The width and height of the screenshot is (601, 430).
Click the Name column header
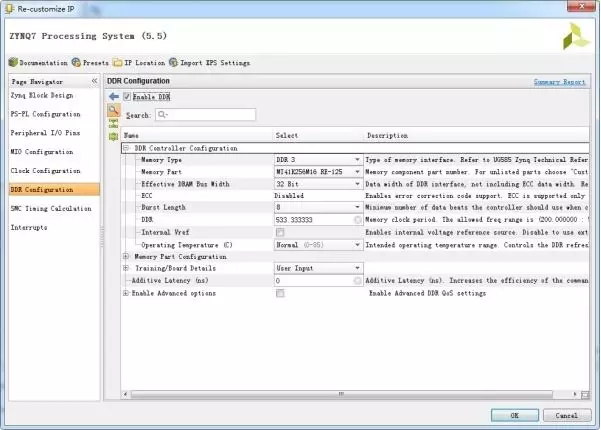pyautogui.click(x=197, y=135)
